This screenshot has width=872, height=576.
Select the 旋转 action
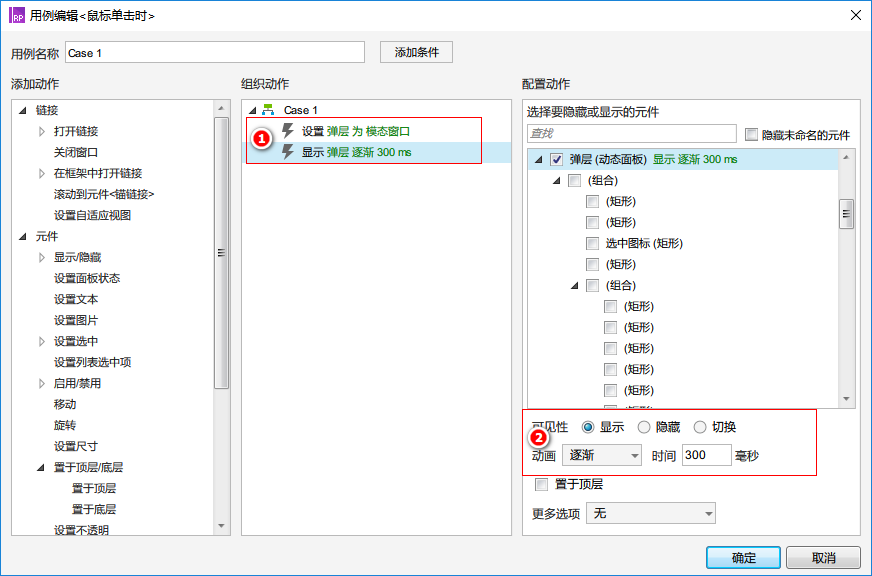click(x=65, y=425)
